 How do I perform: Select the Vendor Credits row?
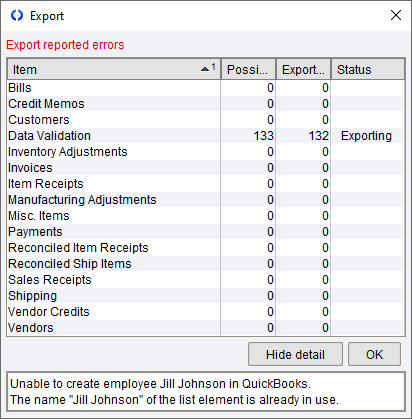coord(206,312)
